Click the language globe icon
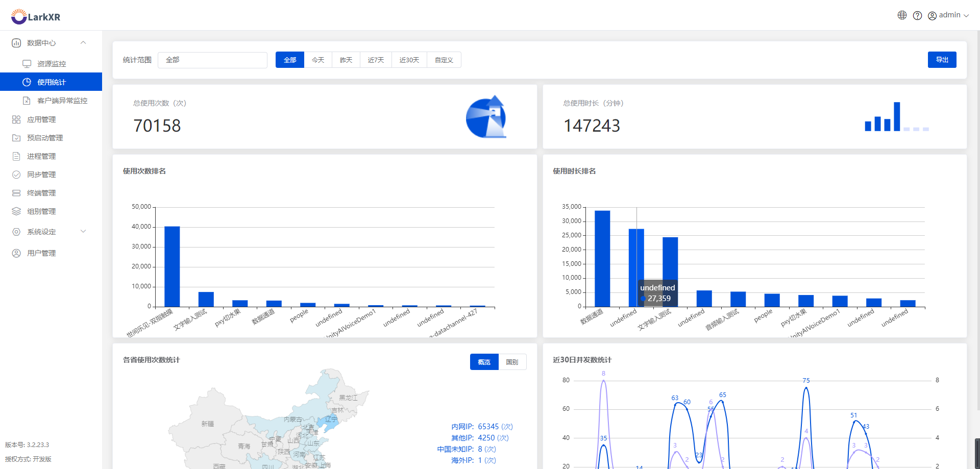This screenshot has height=469, width=980. [902, 15]
